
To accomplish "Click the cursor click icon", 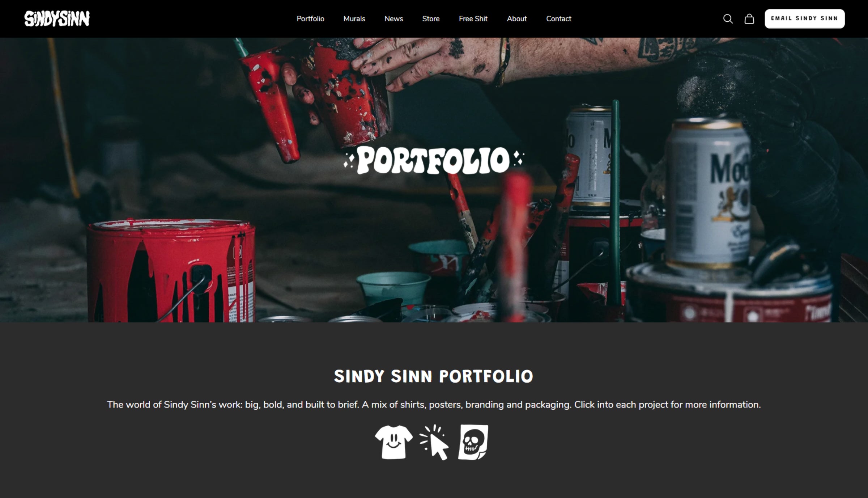I will [x=434, y=442].
